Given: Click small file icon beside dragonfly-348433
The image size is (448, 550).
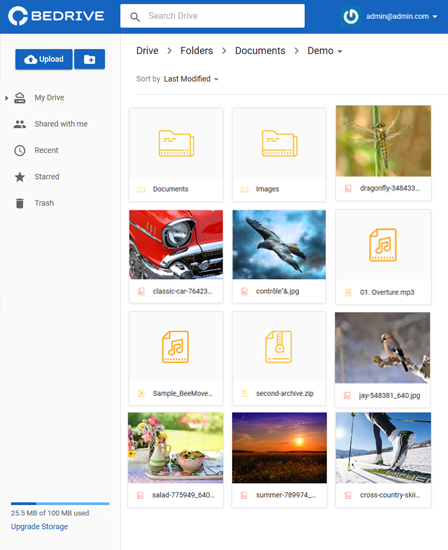Looking at the screenshot, I should point(348,188).
